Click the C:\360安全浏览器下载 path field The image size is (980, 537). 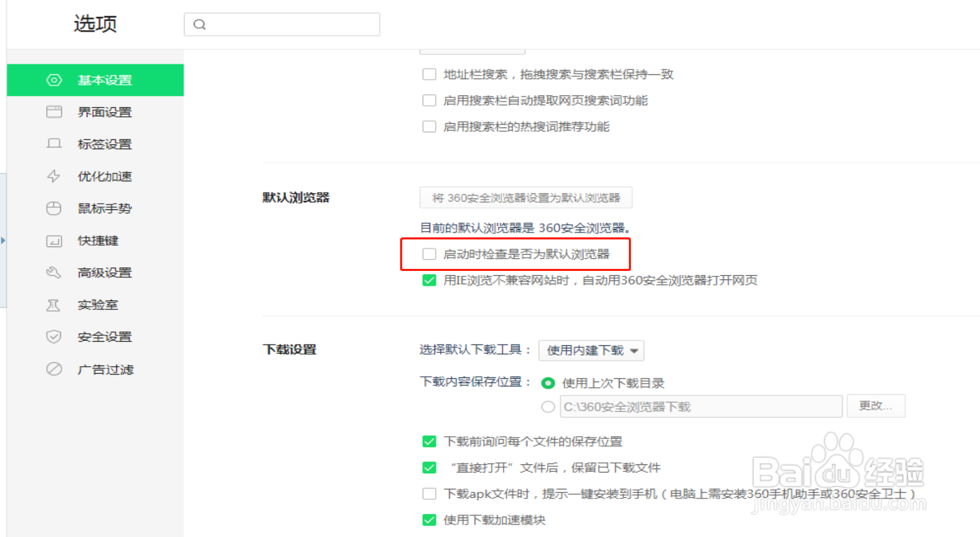coord(701,407)
